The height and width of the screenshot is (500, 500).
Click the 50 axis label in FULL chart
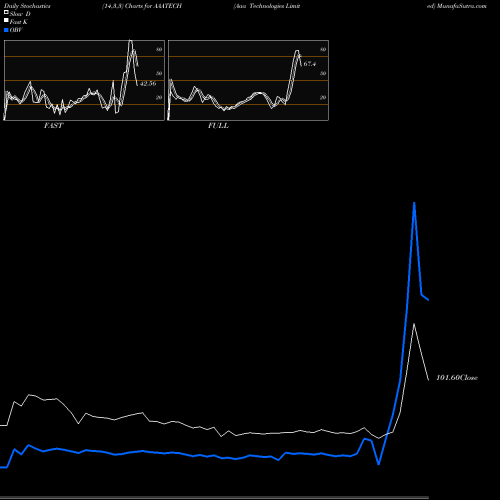click(323, 73)
